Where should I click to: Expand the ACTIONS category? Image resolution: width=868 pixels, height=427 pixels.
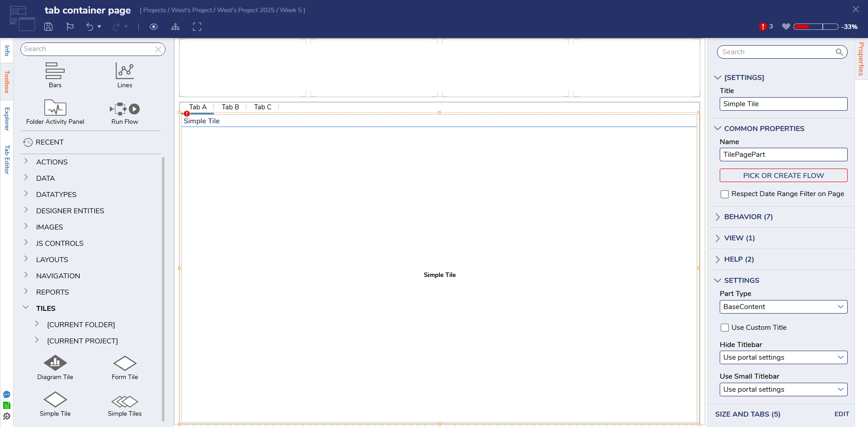point(26,161)
